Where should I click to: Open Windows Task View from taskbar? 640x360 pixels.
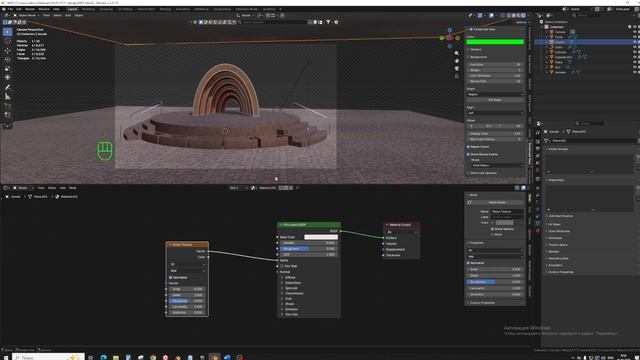pos(91,357)
